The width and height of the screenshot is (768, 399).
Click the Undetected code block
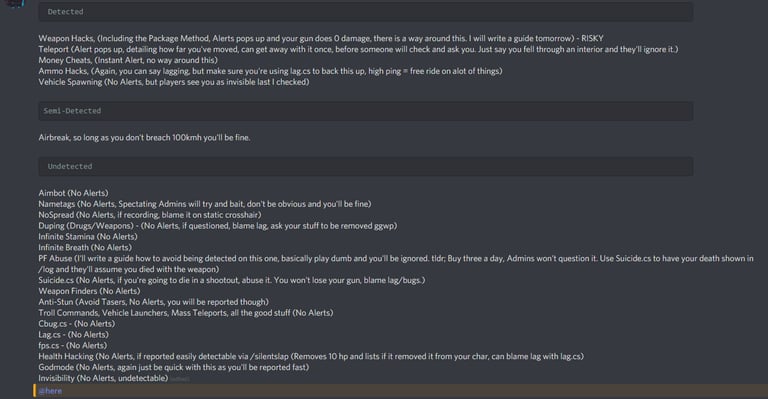[x=365, y=166]
